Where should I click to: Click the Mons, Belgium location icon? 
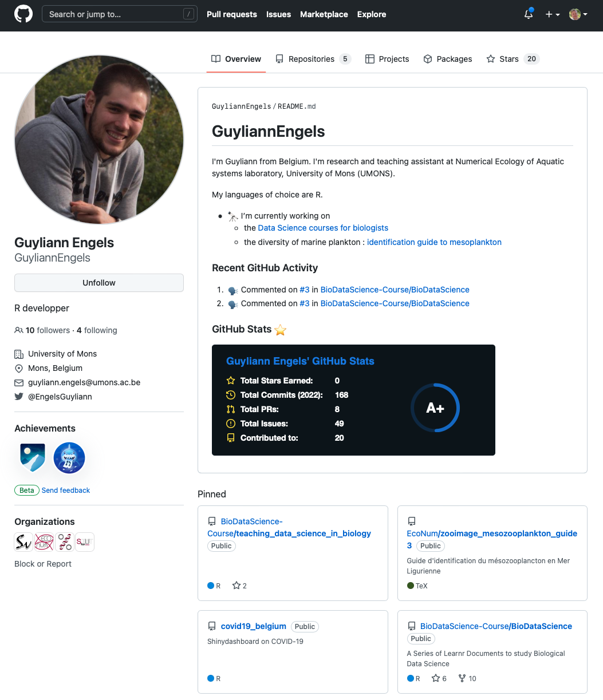point(19,368)
